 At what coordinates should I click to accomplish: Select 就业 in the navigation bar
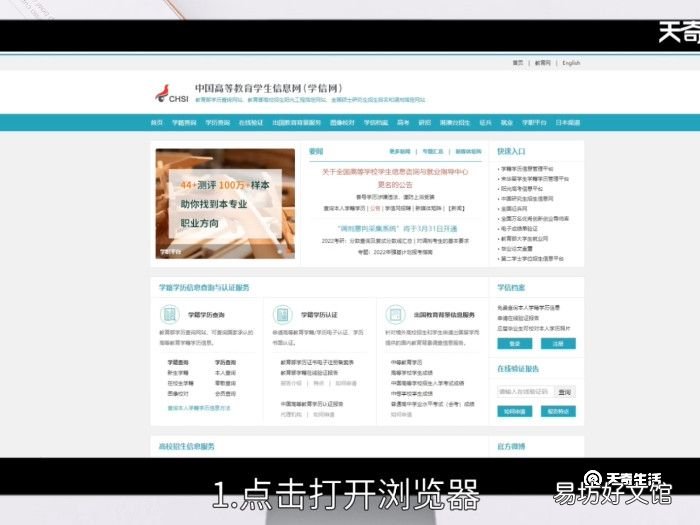point(507,123)
